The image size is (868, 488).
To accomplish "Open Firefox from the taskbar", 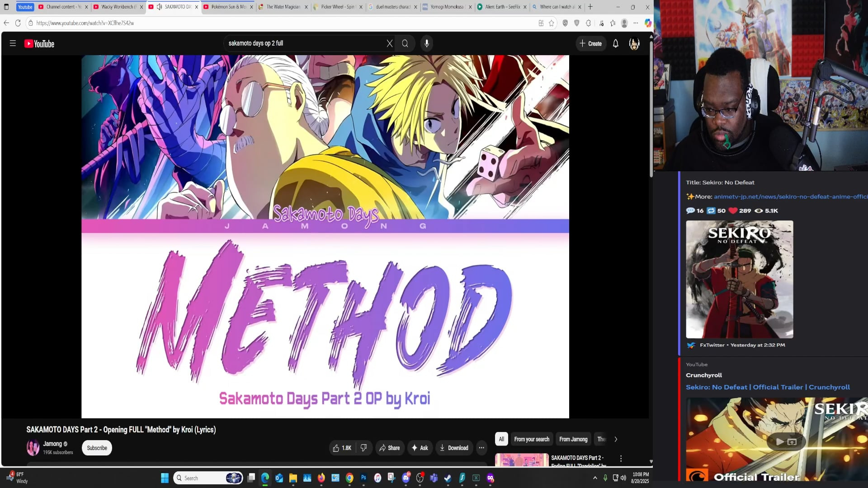I will (321, 478).
